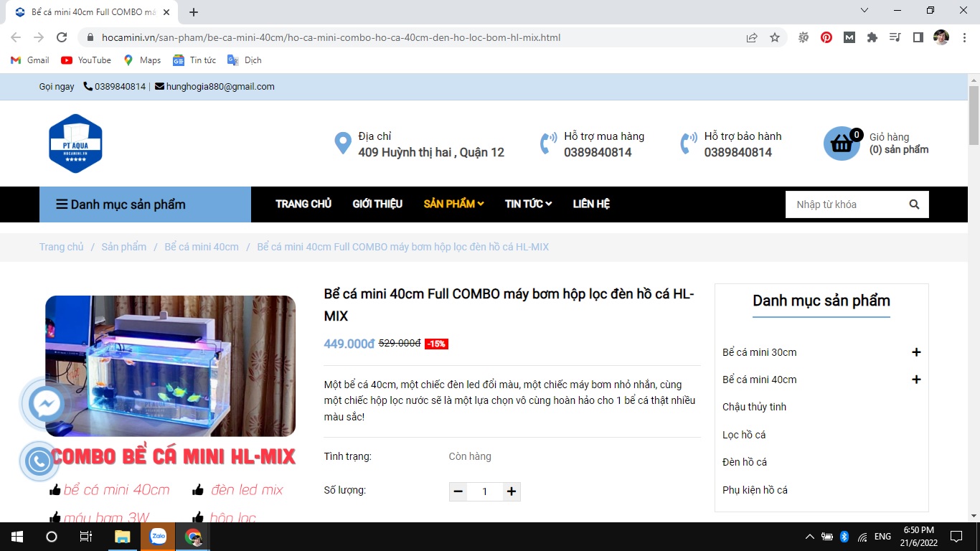Image resolution: width=980 pixels, height=551 pixels.
Task: Decrease quantity with the minus button
Action: click(x=458, y=491)
